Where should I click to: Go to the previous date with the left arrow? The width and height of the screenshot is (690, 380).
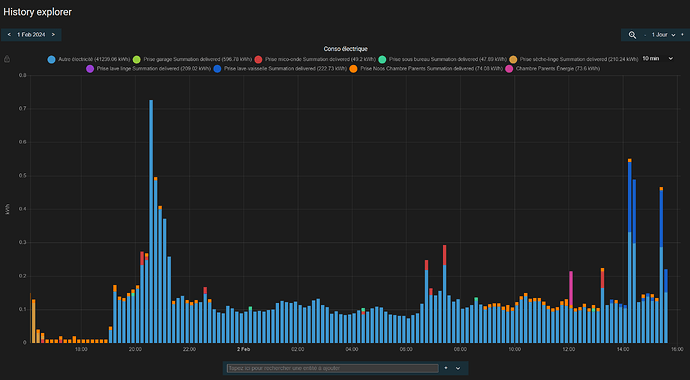(9, 35)
